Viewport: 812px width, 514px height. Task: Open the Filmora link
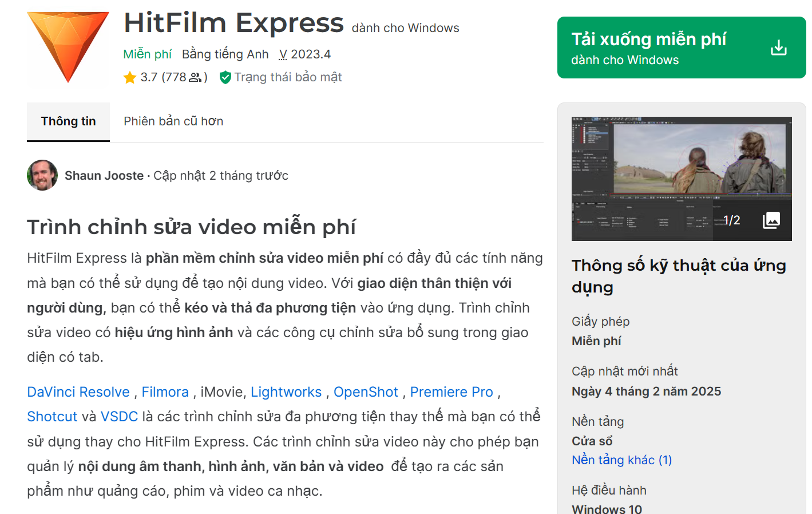165,392
